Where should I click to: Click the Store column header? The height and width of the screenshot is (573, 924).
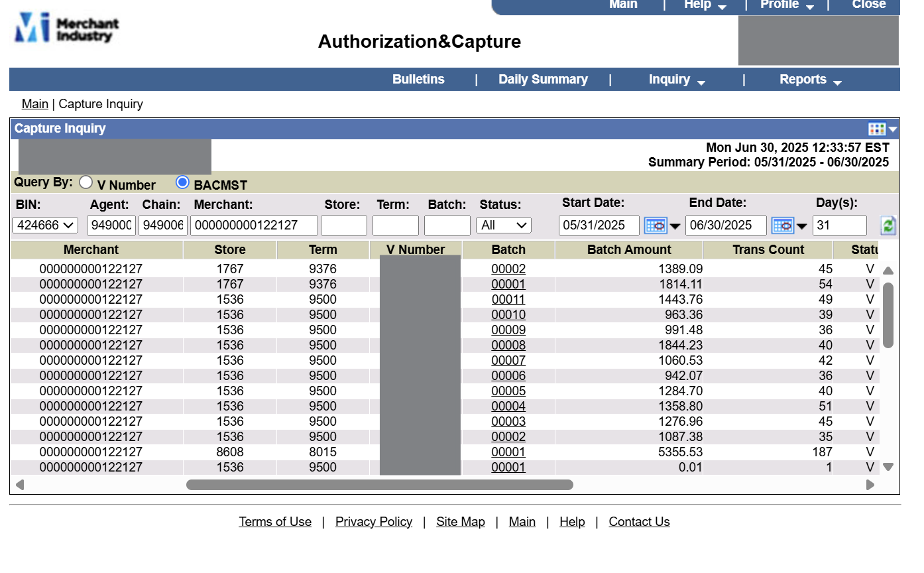point(230,250)
